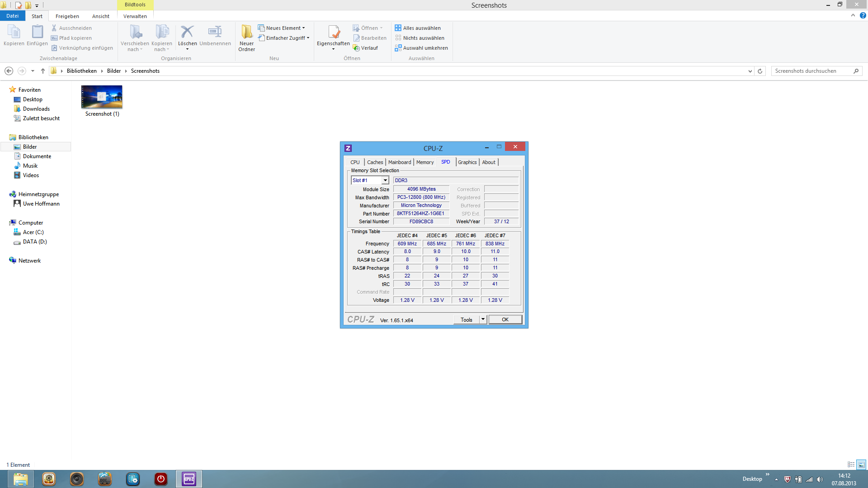
Task: Click Alles auswählen select-all icon
Action: (398, 28)
